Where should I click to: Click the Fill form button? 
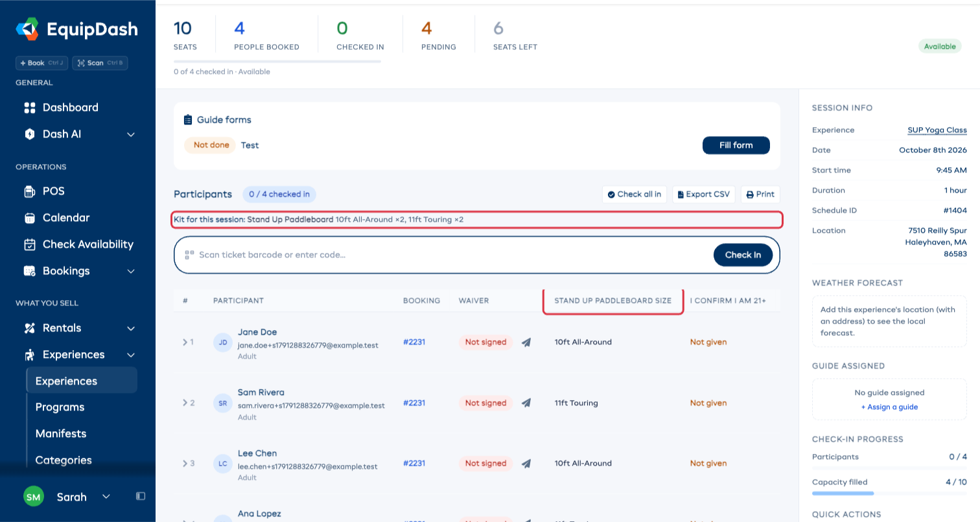[x=736, y=145]
